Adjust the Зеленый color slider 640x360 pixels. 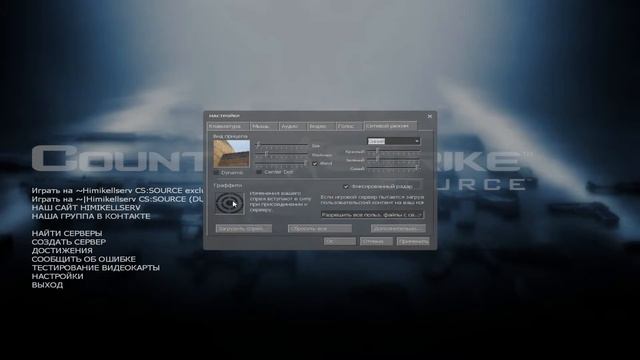pos(393,160)
